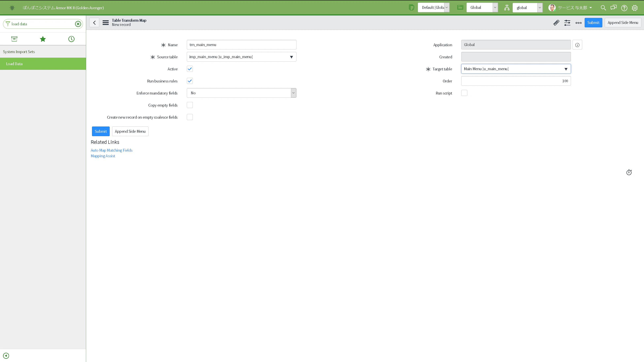
Task: Open the help question mark icon
Action: coord(624,8)
